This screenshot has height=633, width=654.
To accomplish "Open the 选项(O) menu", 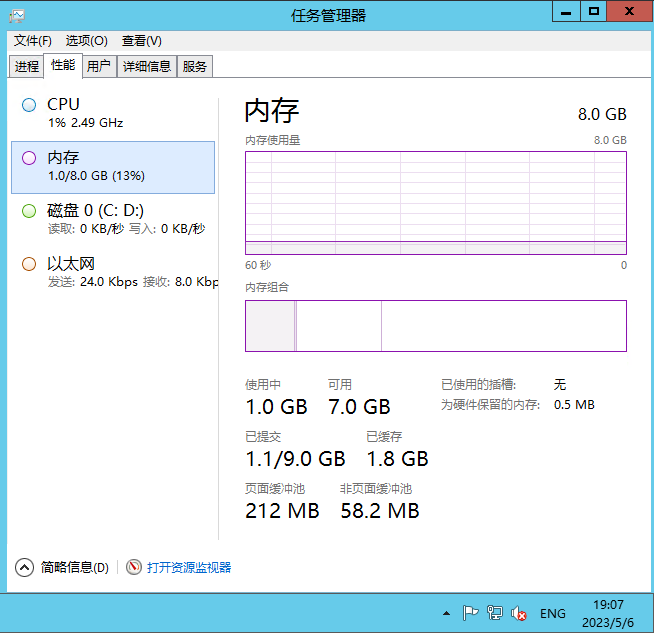I will (x=86, y=41).
